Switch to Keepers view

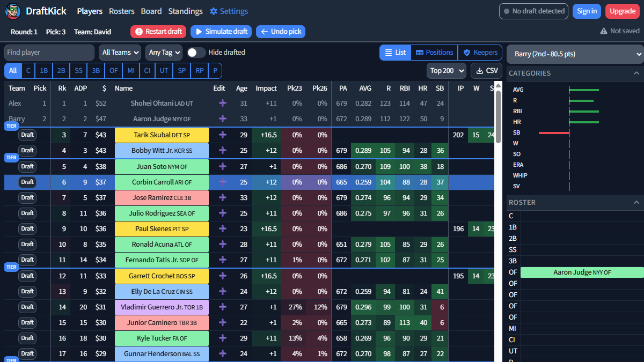[x=480, y=52]
